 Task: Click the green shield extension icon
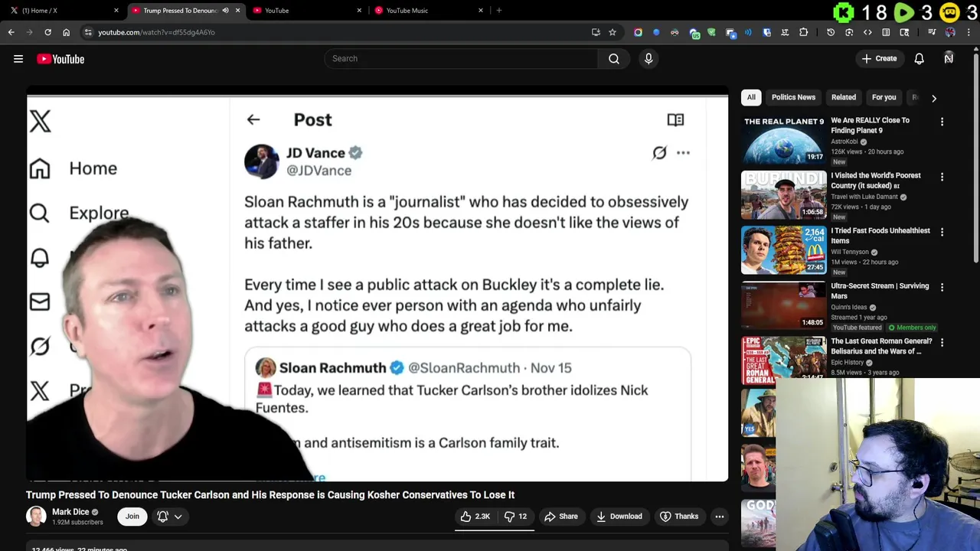click(711, 32)
